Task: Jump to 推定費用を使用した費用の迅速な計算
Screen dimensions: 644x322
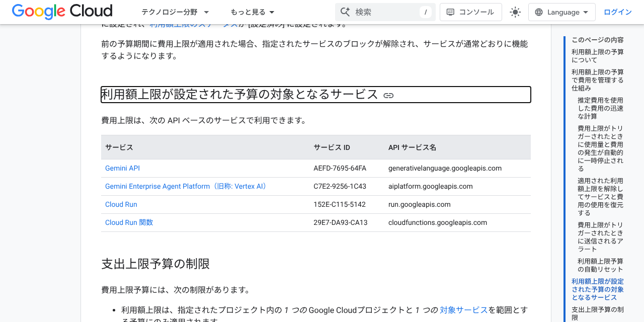Action: pyautogui.click(x=601, y=108)
